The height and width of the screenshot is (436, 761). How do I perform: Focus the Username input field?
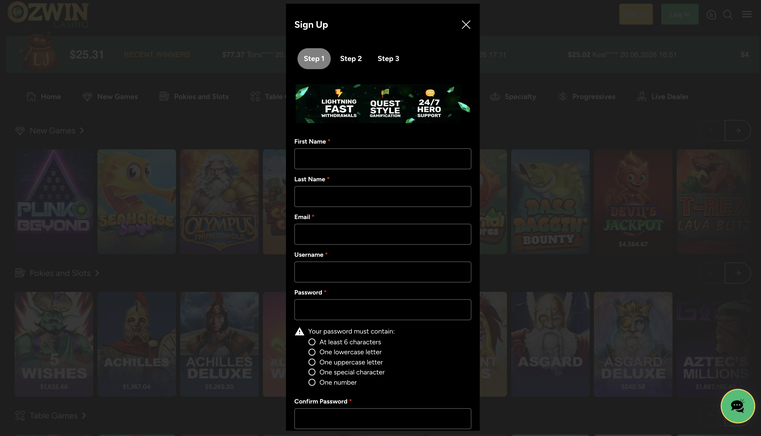click(382, 272)
